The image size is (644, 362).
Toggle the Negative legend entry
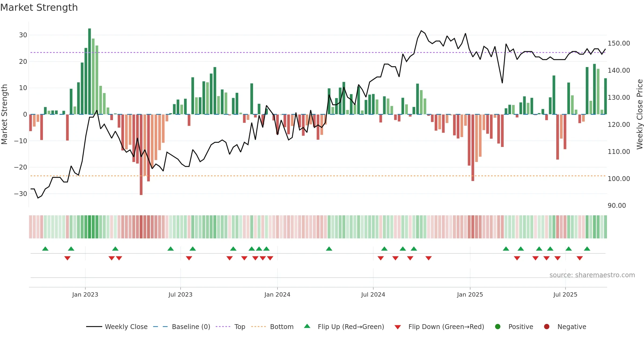565,327
